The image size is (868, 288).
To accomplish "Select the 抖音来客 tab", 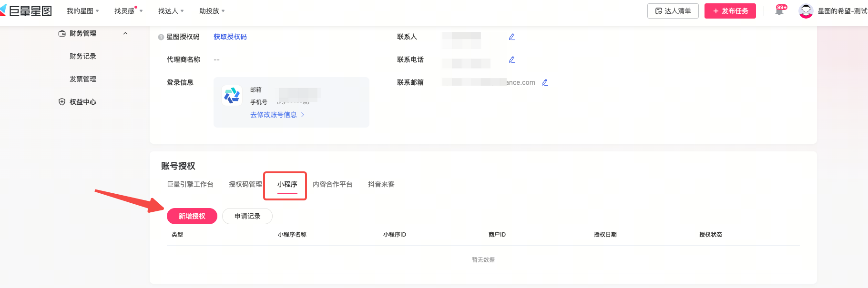I will [381, 184].
